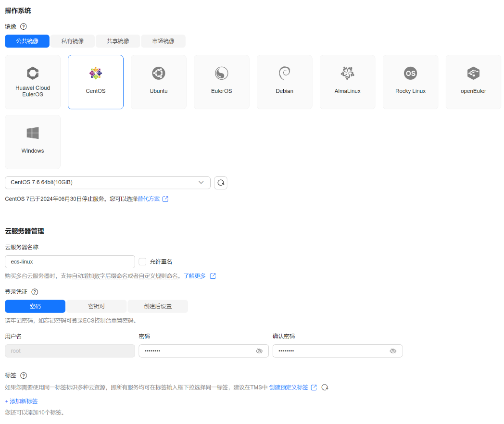Screen dimensions: 504x424
Task: Switch to the 公共镜像 tab
Action: pos(27,41)
